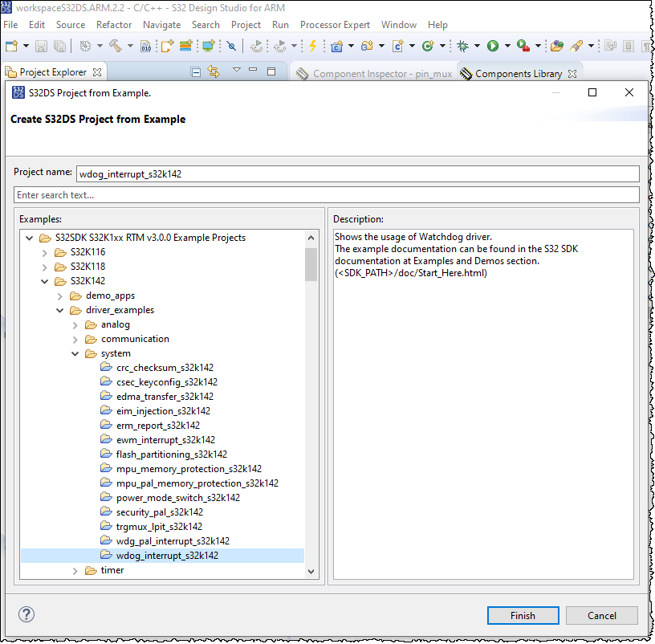
Task: Select wdg_pal_interrupt_s32k142 example
Action: point(173,540)
